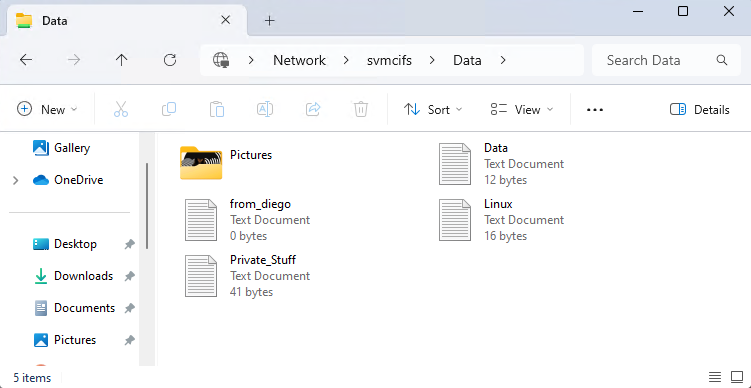The height and width of the screenshot is (388, 751).
Task: Unpin Desktop using its pin icon
Action: click(129, 245)
